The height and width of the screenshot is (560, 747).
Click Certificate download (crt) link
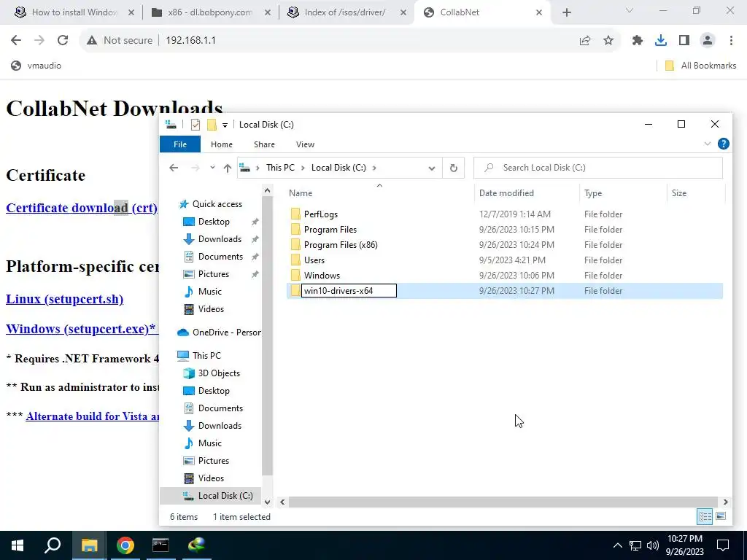tap(82, 208)
